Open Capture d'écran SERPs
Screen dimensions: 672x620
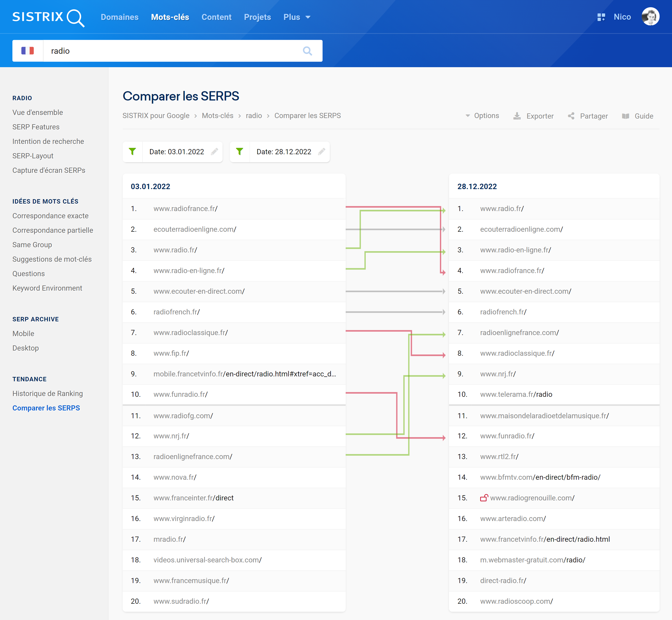point(49,170)
